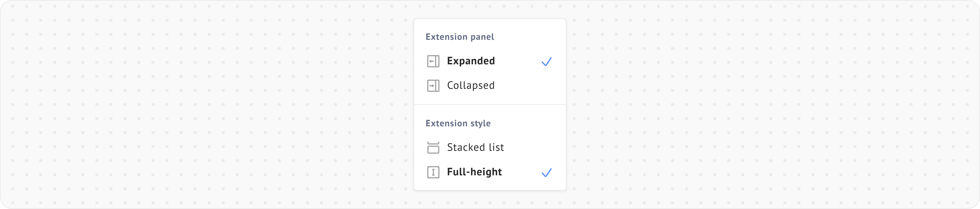Click the stacked list layout icon
The image size is (980, 209).
(433, 148)
